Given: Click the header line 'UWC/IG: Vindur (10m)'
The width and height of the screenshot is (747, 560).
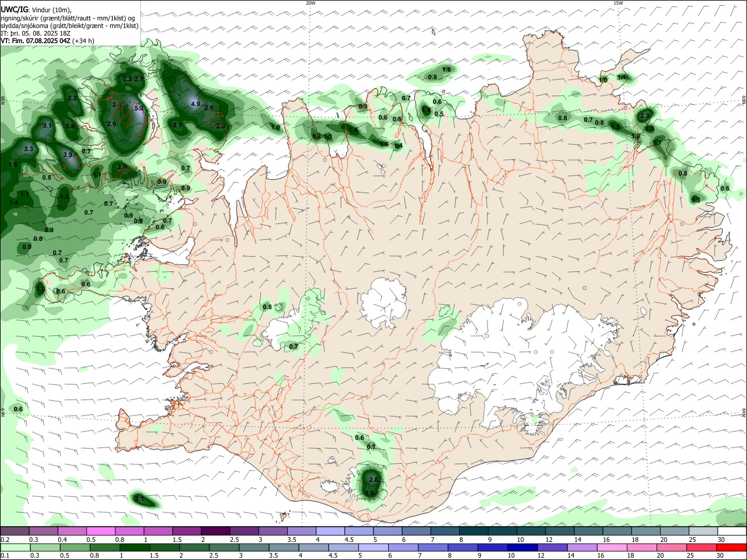Looking at the screenshot, I should (x=36, y=10).
